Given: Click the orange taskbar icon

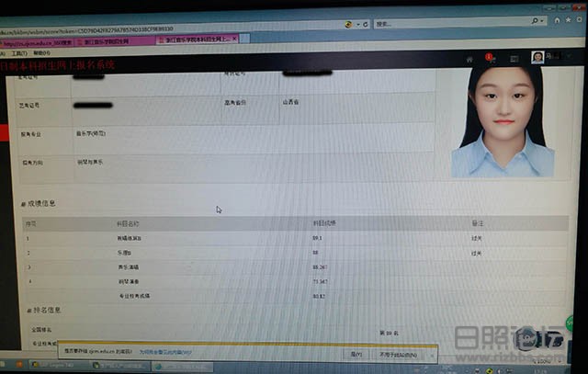Looking at the screenshot, I should point(19,364).
